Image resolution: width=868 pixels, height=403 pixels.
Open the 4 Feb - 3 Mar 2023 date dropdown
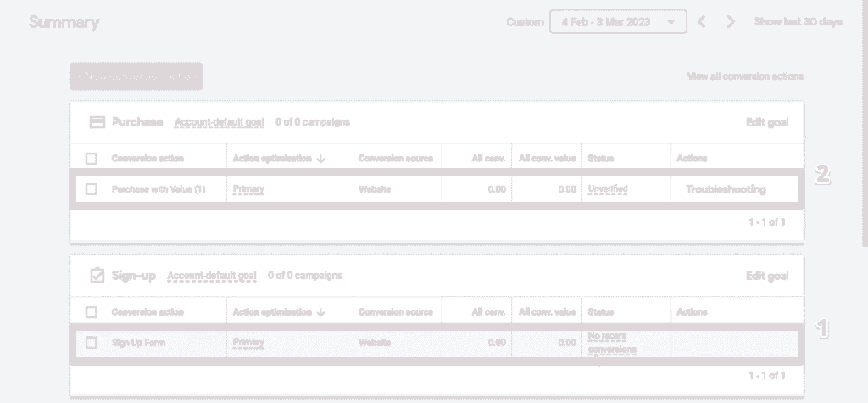click(618, 21)
